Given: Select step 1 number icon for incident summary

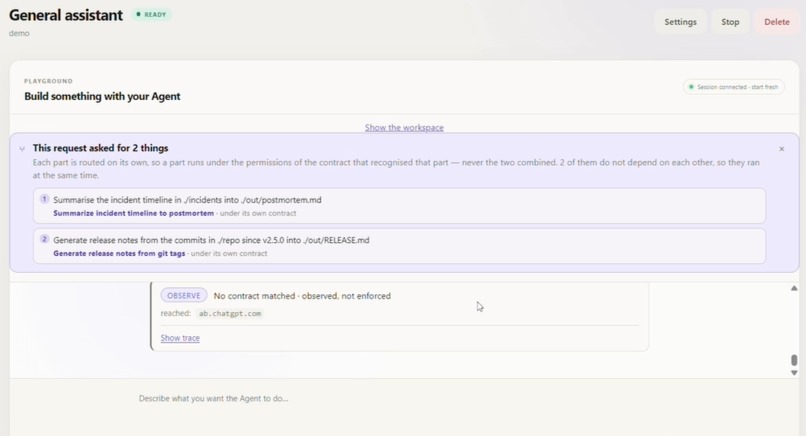Looking at the screenshot, I should tap(45, 199).
